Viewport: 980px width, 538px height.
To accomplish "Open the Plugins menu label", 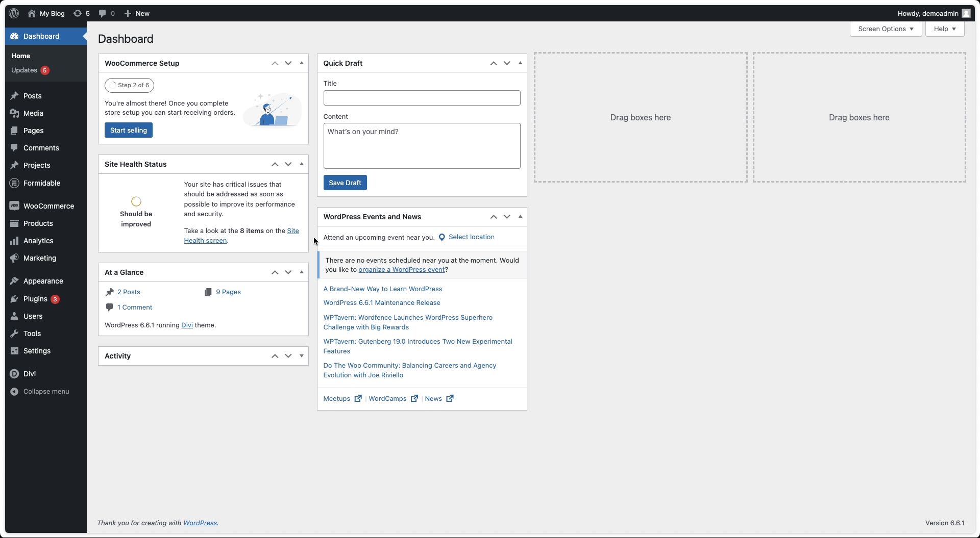I will pos(35,299).
